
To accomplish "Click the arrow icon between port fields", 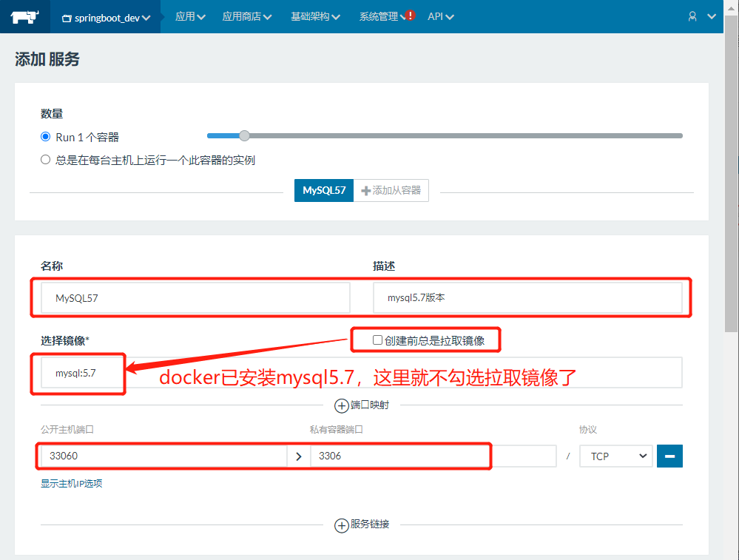I will coord(299,456).
